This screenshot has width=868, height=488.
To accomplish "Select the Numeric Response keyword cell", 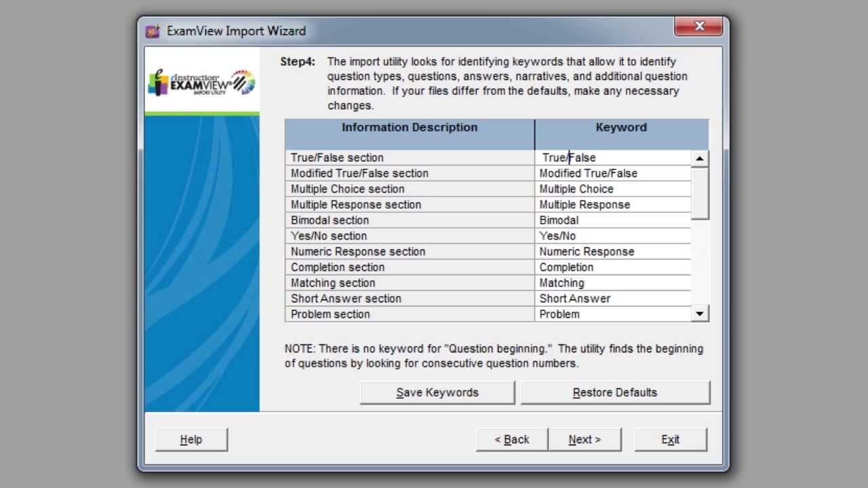I will [613, 251].
